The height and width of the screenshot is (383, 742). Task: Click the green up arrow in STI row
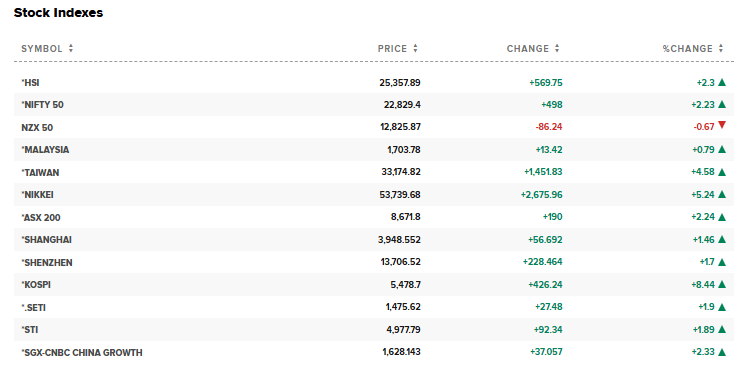coord(722,330)
